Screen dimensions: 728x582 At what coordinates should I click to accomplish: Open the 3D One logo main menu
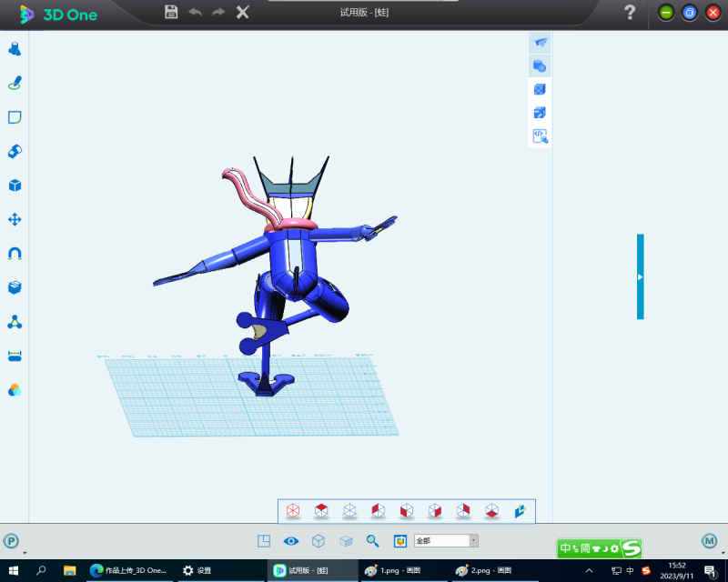point(58,15)
